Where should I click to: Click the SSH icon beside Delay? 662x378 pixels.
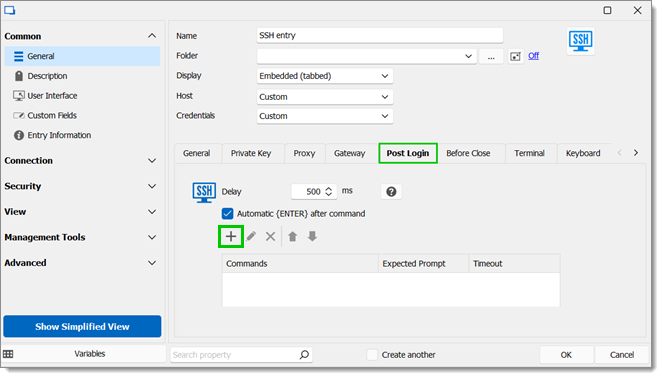tap(204, 192)
